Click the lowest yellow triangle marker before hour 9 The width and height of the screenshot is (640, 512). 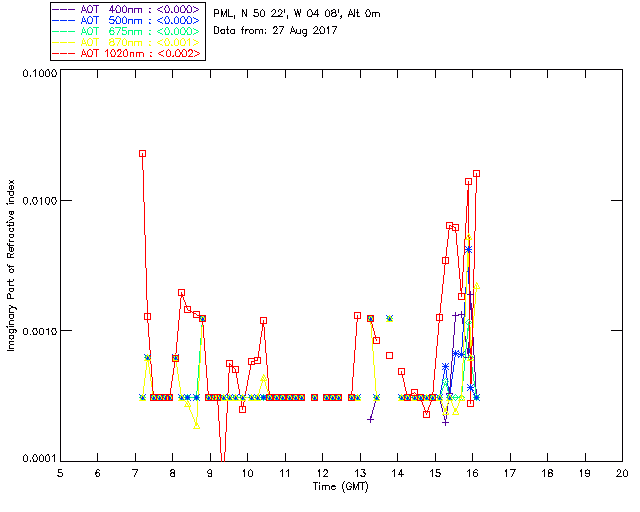point(197,426)
